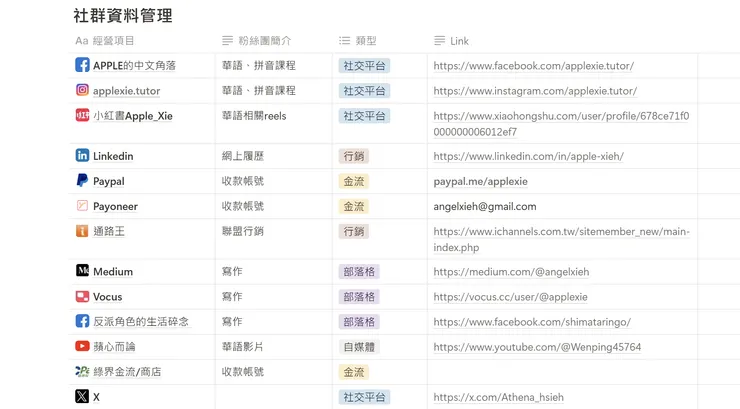Click the Instagram icon beside applexie.tutor

click(x=82, y=90)
